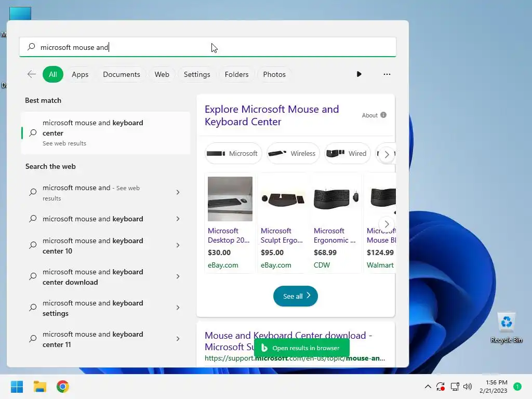Screen dimensions: 532x399
Task: Click the support.microsoft.com URL
Action: [295, 358]
